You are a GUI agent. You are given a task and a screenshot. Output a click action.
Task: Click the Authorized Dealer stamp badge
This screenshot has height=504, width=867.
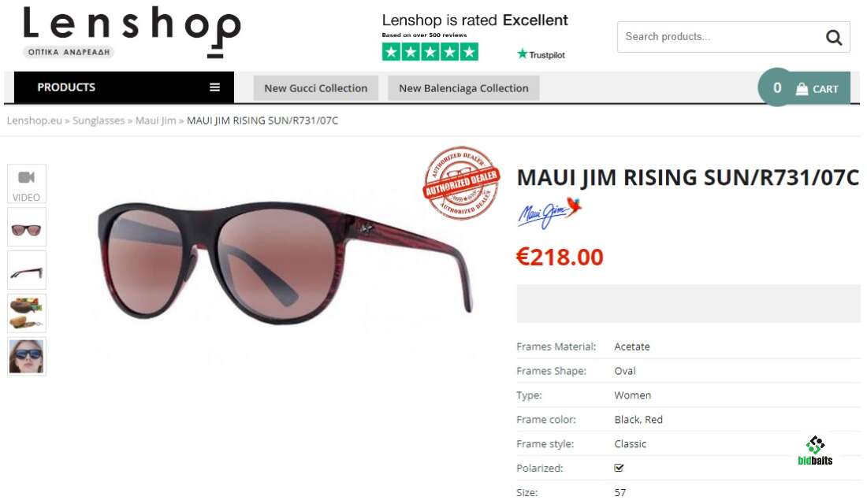462,183
